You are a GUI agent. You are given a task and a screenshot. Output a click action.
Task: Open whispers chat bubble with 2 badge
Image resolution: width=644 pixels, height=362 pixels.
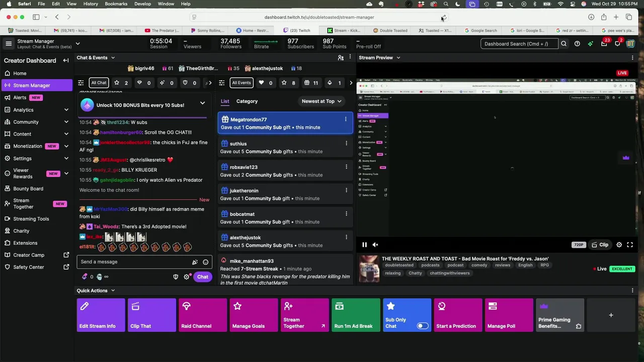tap(618, 44)
